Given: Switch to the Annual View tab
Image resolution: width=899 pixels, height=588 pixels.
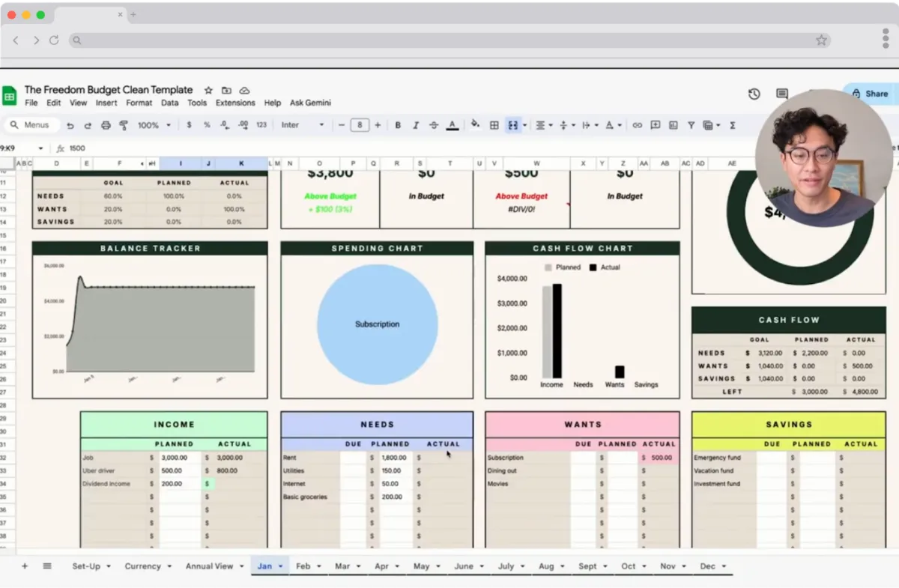Looking at the screenshot, I should click(x=209, y=566).
